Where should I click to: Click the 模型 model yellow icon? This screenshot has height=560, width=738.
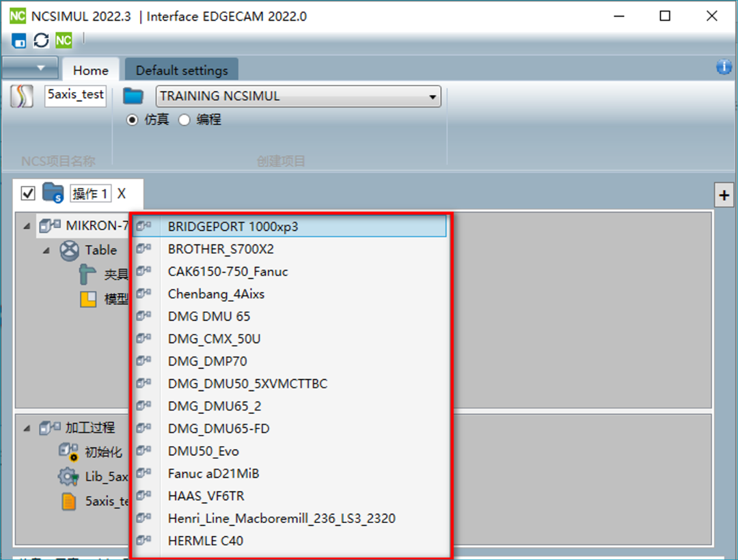[x=88, y=299]
